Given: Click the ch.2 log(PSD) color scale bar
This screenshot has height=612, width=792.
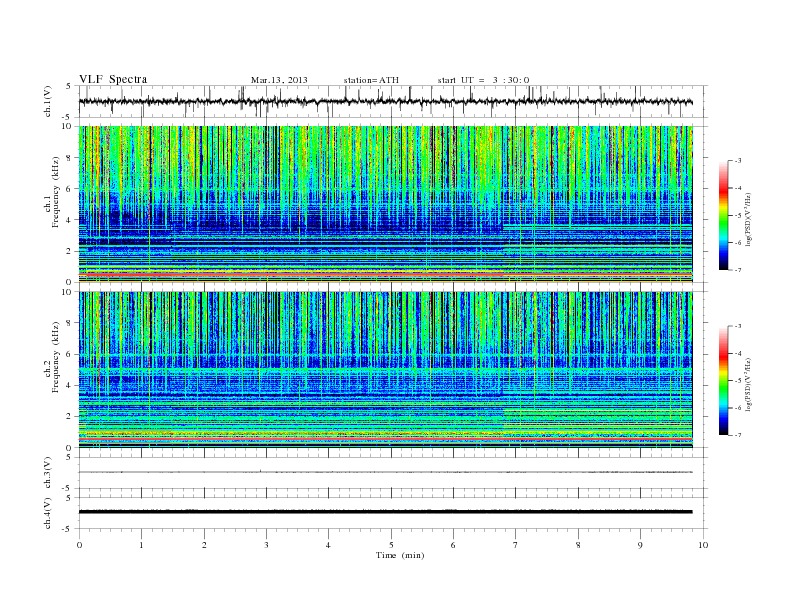Looking at the screenshot, I should pyautogui.click(x=723, y=381).
